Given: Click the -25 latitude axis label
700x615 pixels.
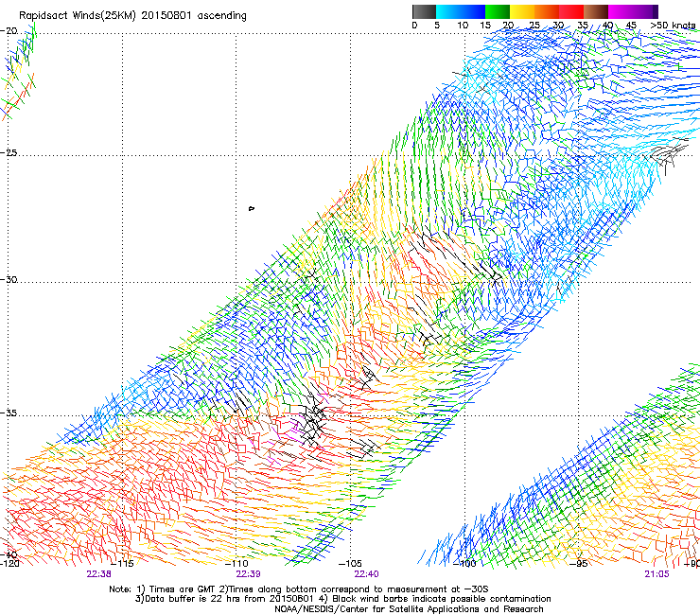Looking at the screenshot, I should coord(9,152).
